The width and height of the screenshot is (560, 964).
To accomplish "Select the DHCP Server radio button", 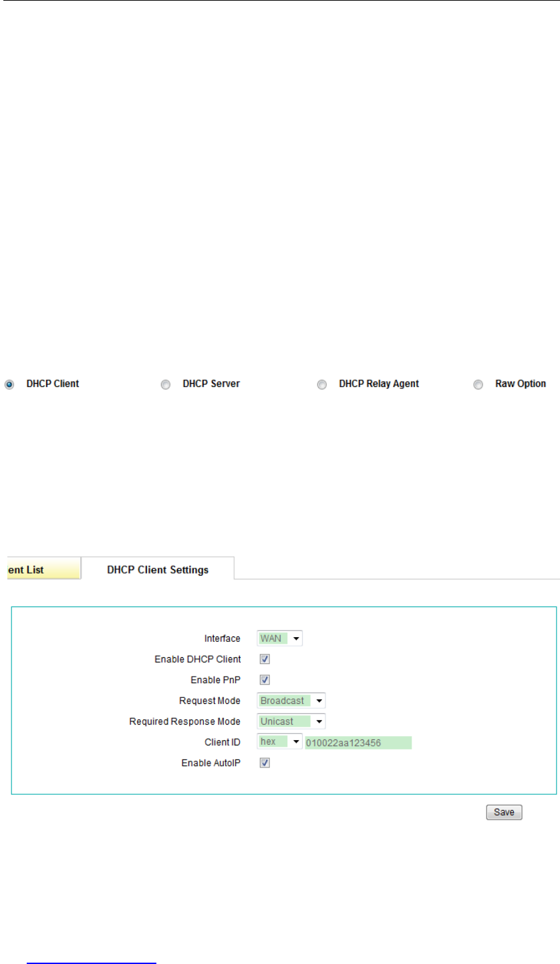I will 166,384.
